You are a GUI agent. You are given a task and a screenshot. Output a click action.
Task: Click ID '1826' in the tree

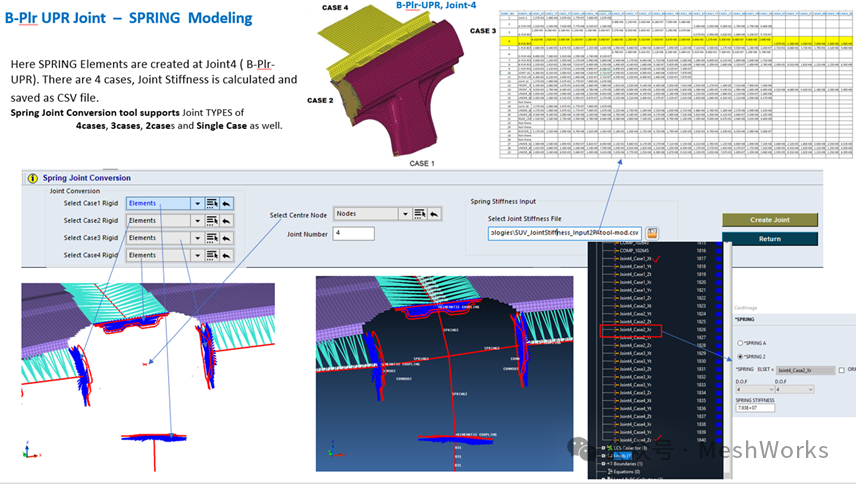[x=701, y=330]
